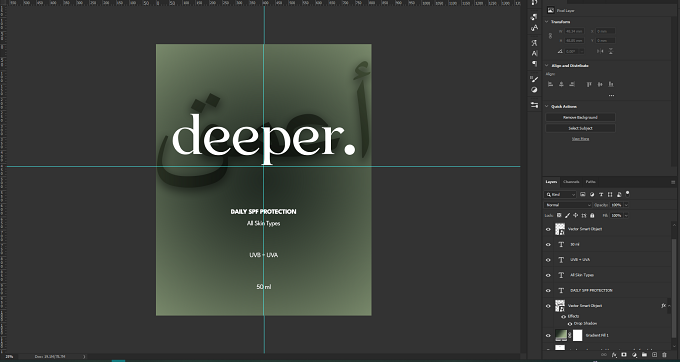The image size is (680, 362).
Task: Click the link width and height chain icon
Action: click(x=550, y=36)
